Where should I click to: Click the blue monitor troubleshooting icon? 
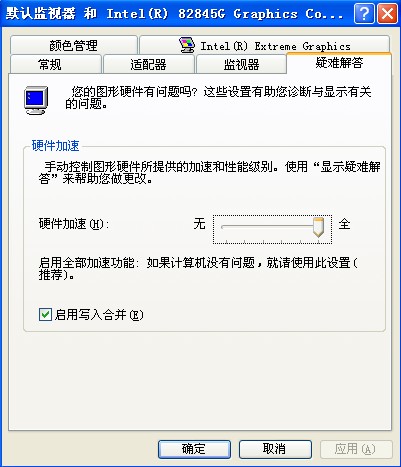[36, 100]
